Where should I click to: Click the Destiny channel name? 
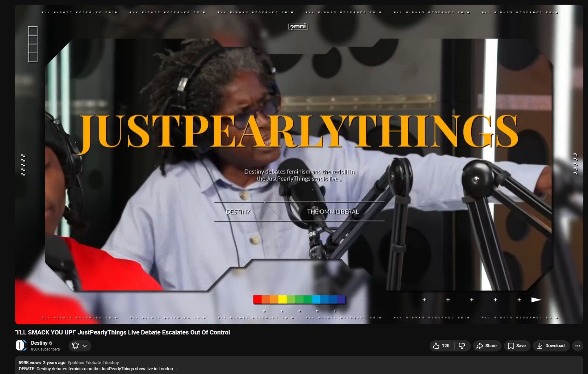click(x=39, y=343)
